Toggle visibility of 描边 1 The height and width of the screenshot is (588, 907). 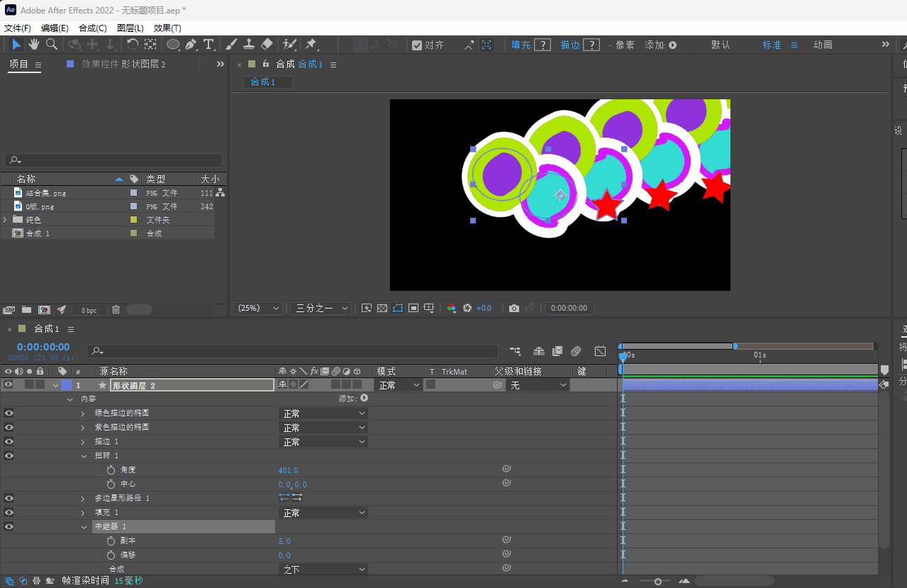pyautogui.click(x=9, y=442)
